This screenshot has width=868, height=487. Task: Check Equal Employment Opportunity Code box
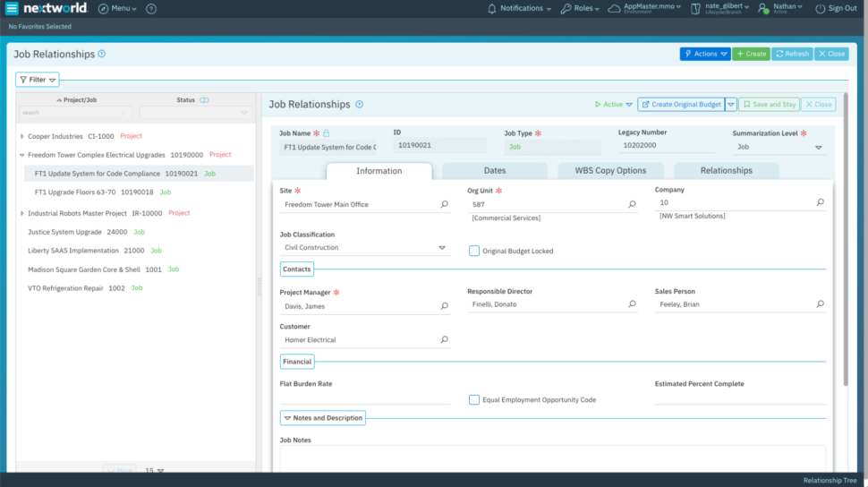click(474, 399)
